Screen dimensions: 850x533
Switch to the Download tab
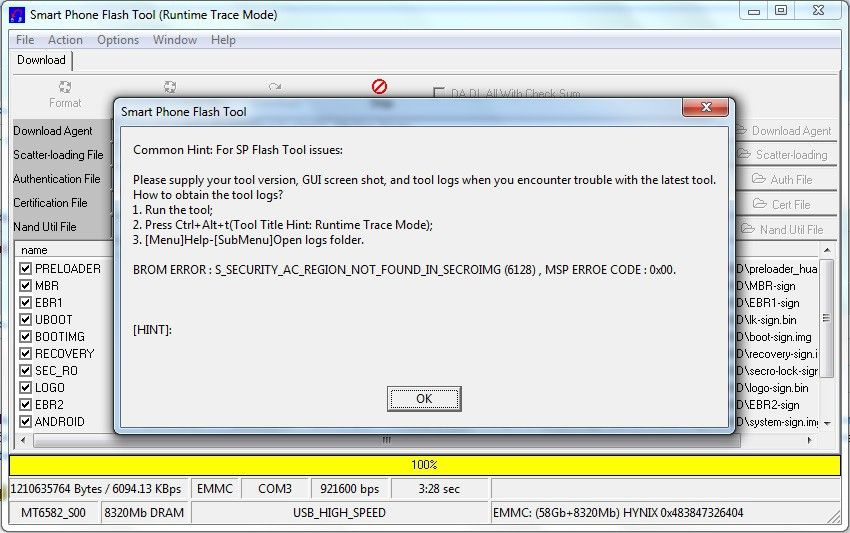(41, 60)
